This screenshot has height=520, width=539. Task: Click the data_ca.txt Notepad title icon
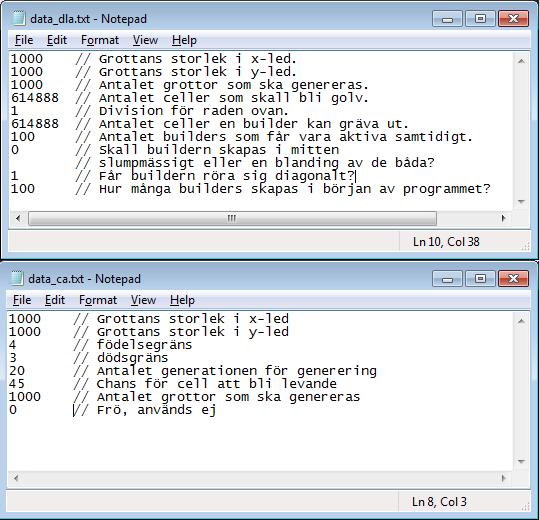(x=17, y=278)
